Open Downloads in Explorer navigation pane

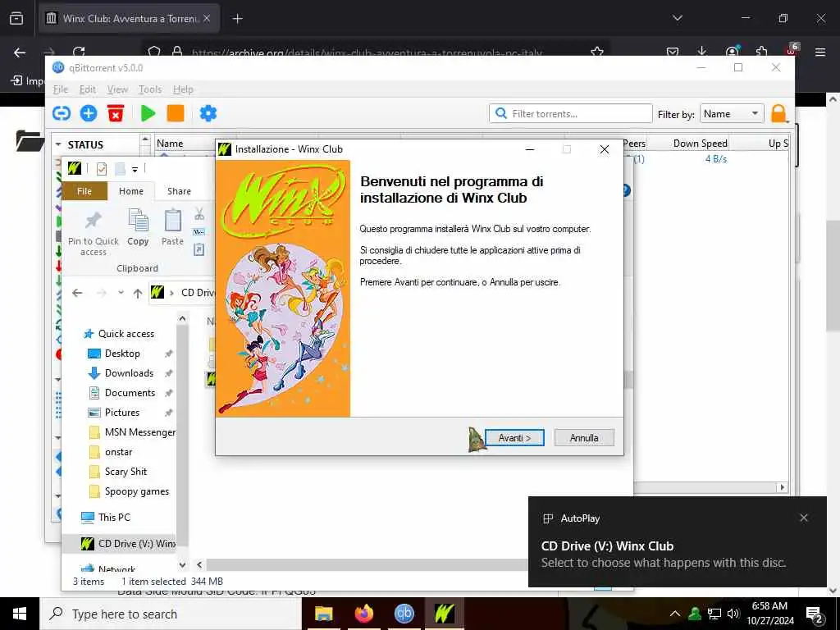click(129, 373)
